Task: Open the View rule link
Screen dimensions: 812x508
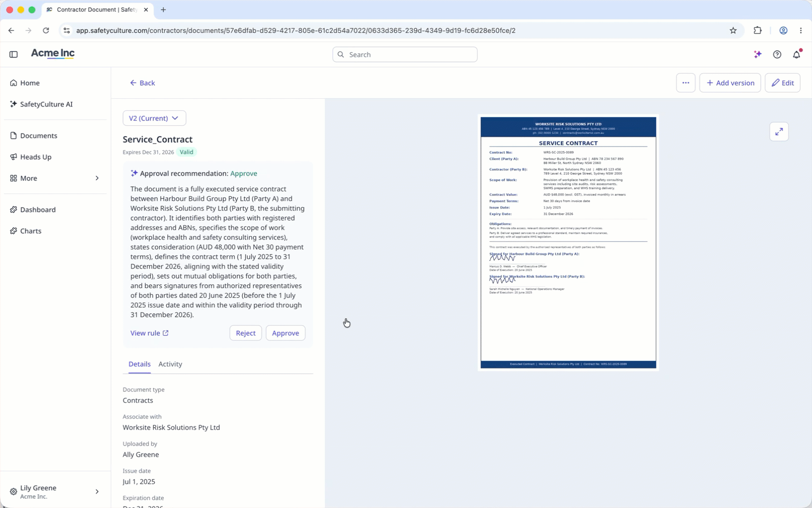Action: (149, 333)
